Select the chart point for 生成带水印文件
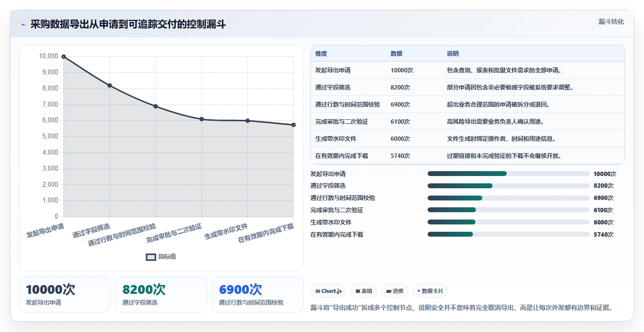 [x=247, y=121]
